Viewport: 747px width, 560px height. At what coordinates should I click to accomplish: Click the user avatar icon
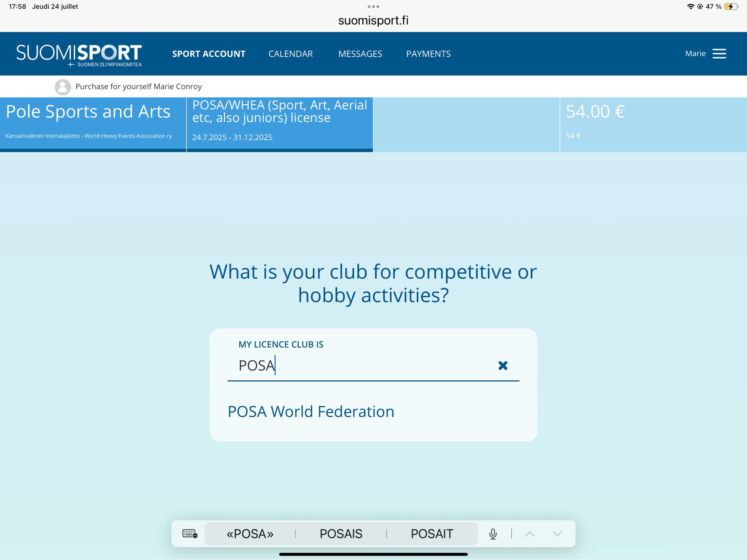click(63, 87)
